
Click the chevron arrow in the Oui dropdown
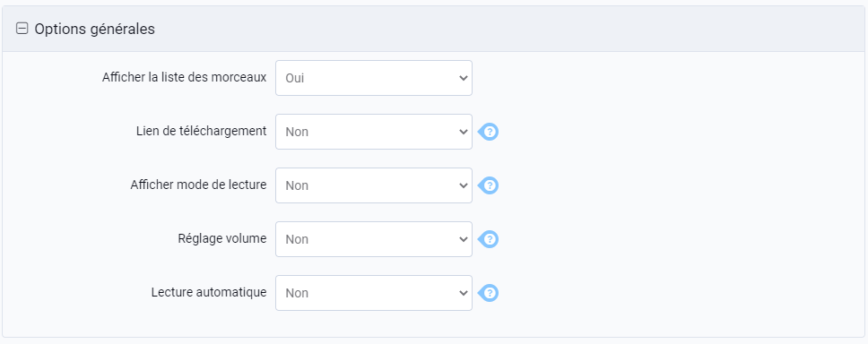(464, 78)
